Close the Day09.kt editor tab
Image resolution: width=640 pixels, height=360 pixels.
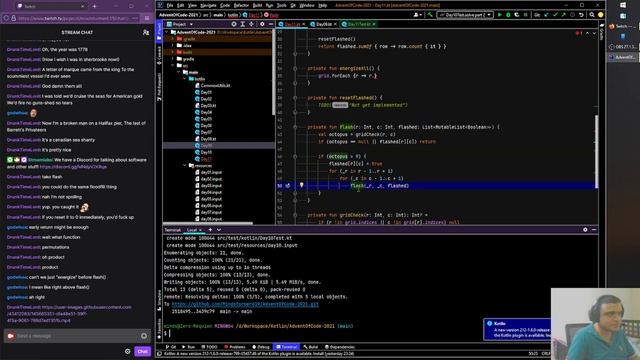(336, 24)
